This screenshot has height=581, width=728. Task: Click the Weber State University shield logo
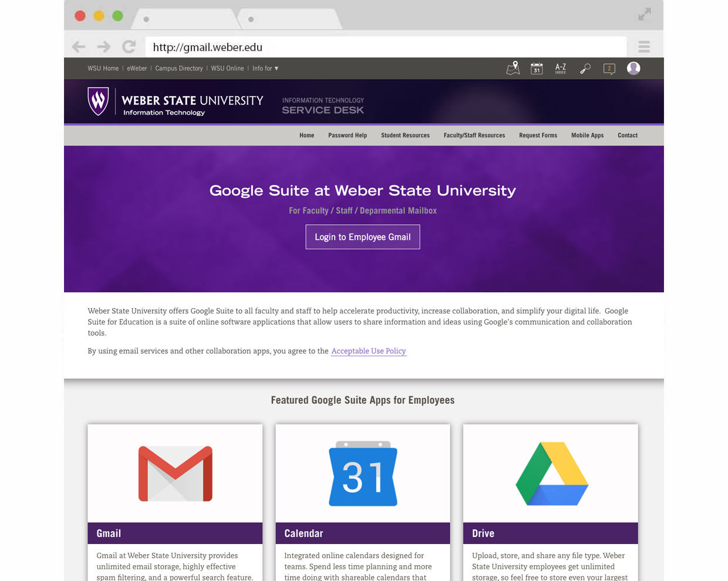(98, 102)
